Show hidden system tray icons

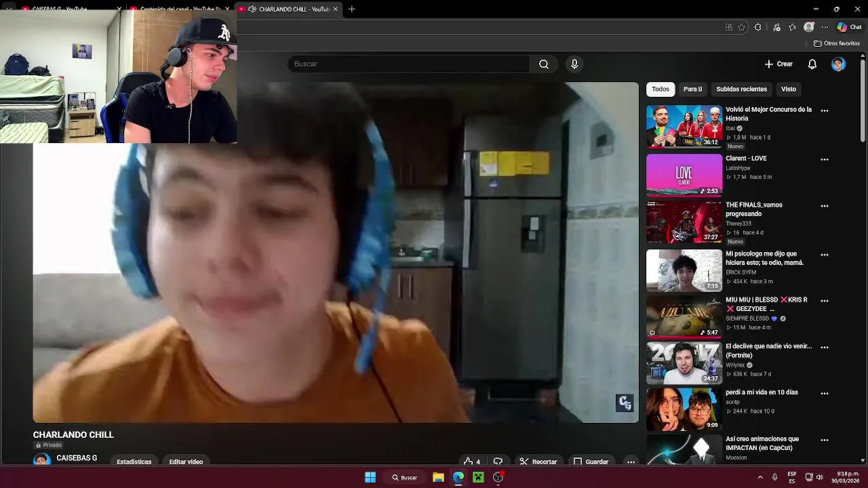click(760, 477)
